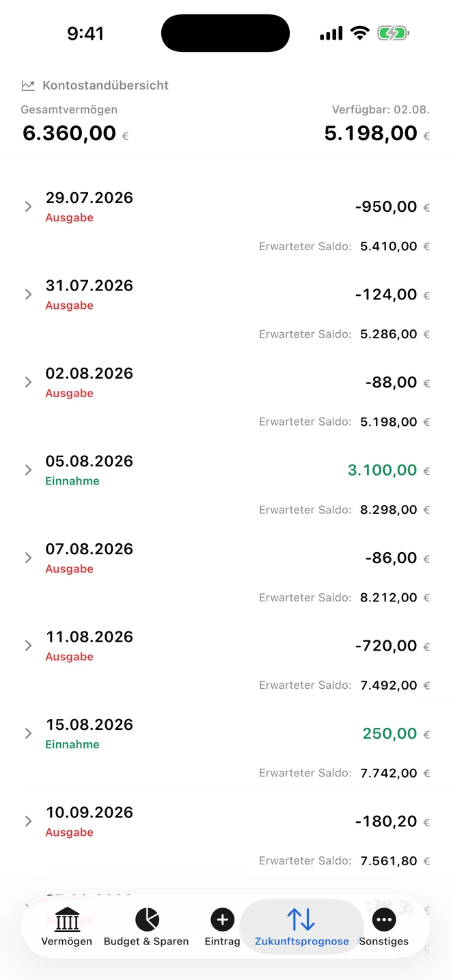Expand the 31.07.2026 entry chevron

(x=28, y=295)
